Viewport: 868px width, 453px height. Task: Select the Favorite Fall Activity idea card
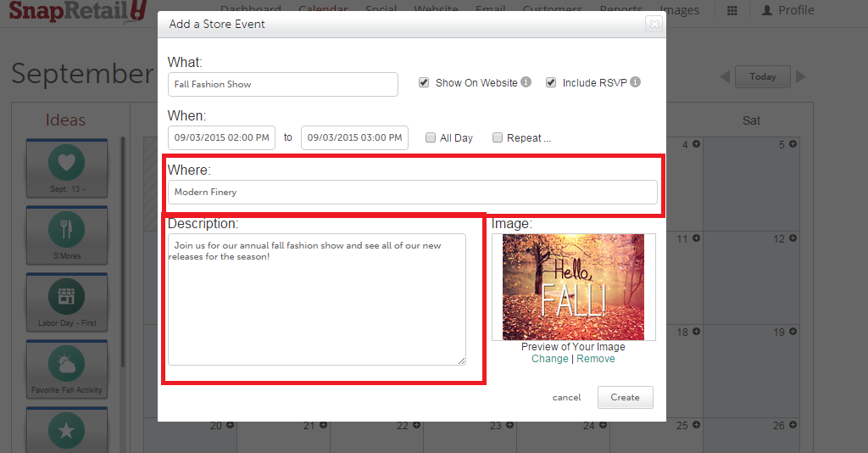point(67,369)
